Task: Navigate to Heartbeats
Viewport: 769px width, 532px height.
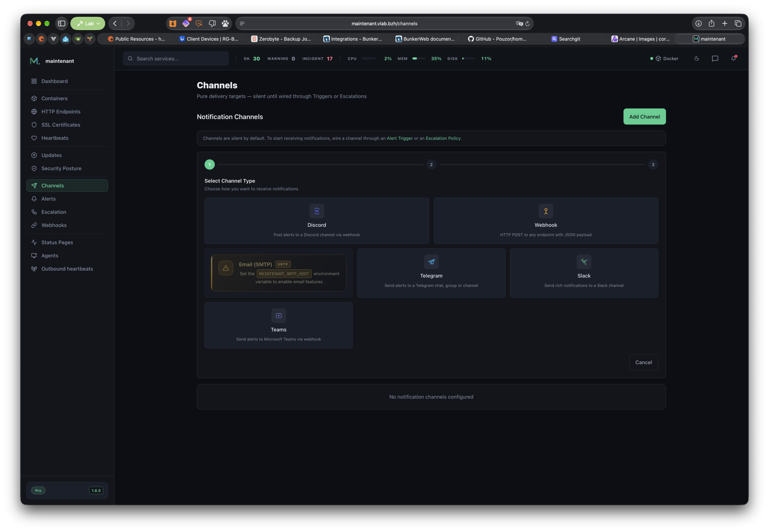Action: pyautogui.click(x=67, y=138)
